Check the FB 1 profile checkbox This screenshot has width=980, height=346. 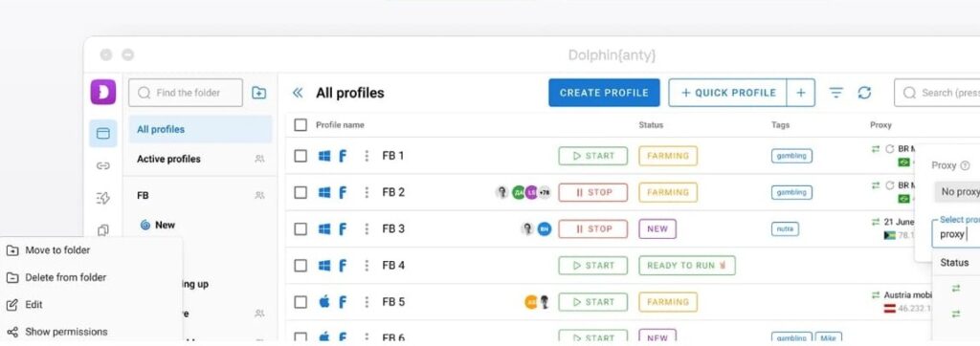pos(301,156)
